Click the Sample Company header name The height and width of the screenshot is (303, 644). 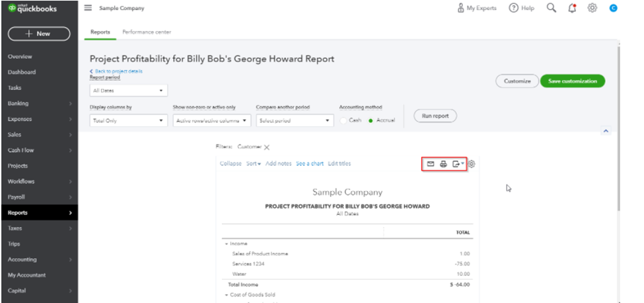(122, 8)
